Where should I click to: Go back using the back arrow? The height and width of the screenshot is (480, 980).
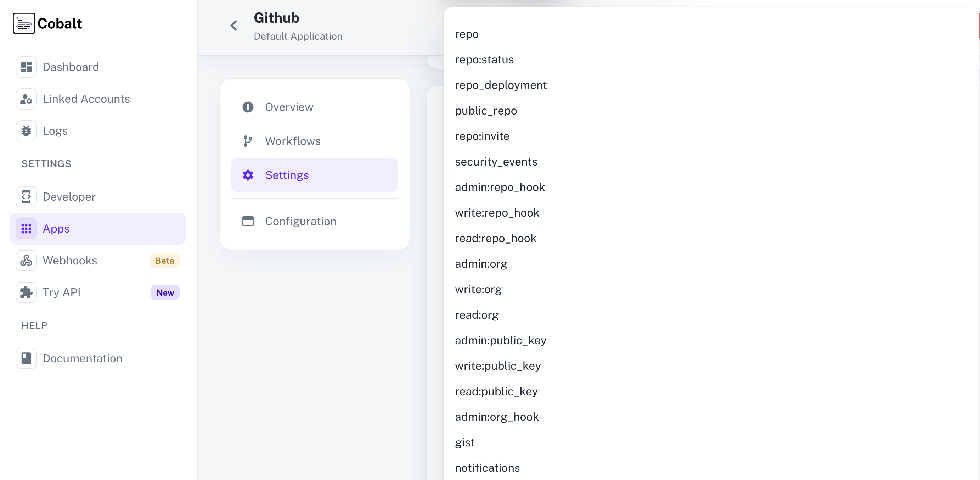(x=233, y=26)
